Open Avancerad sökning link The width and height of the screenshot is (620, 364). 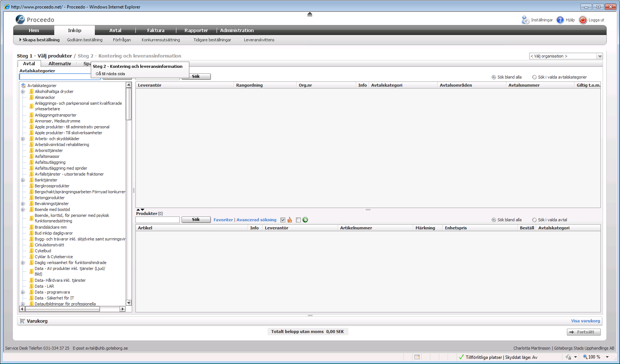point(256,220)
